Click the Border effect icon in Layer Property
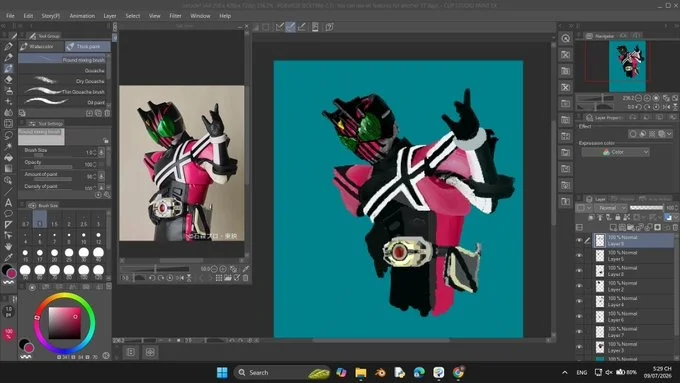680x383 pixels. tap(633, 134)
